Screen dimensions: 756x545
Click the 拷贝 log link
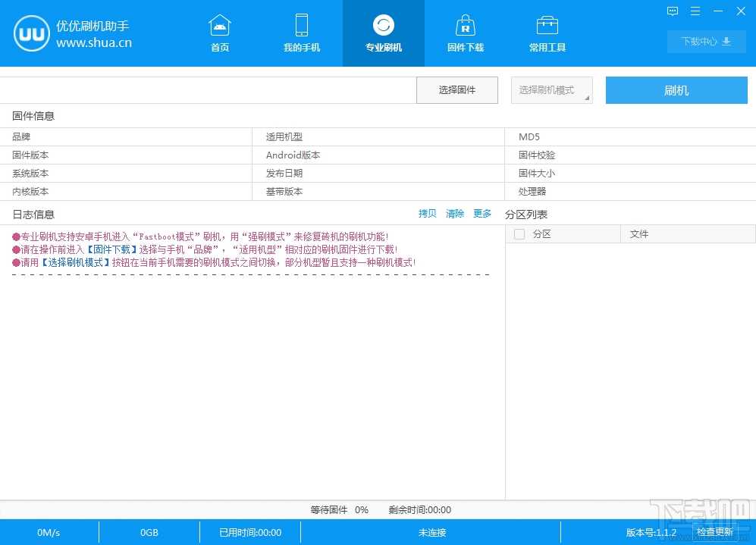pos(428,214)
